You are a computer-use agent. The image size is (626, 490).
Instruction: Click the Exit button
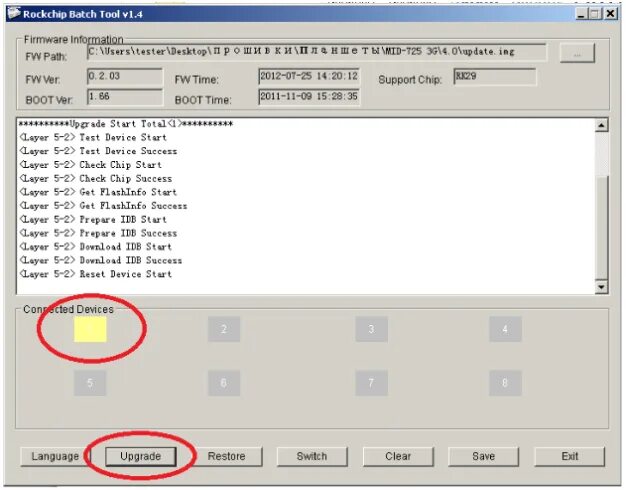(570, 456)
